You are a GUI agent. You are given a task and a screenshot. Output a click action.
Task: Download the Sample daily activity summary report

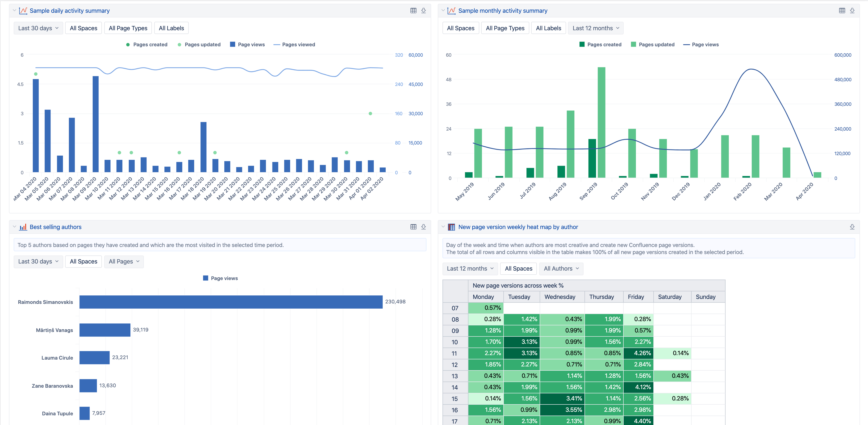[424, 11]
